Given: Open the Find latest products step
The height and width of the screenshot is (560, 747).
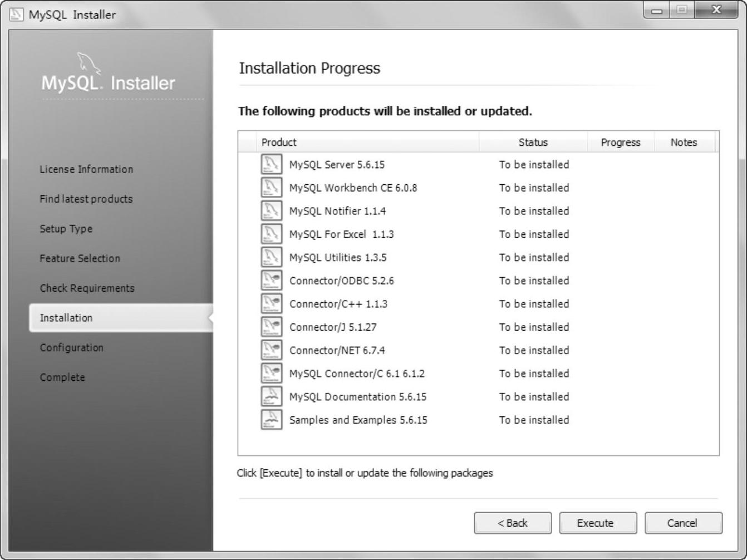Looking at the screenshot, I should [86, 199].
